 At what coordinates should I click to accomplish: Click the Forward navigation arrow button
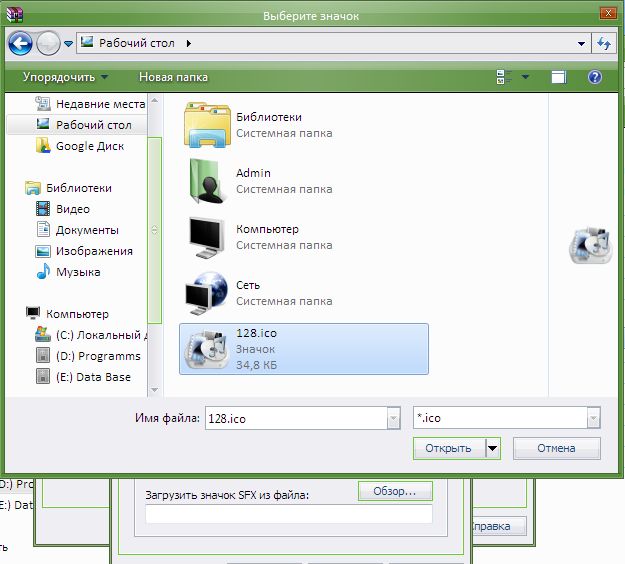(x=47, y=43)
